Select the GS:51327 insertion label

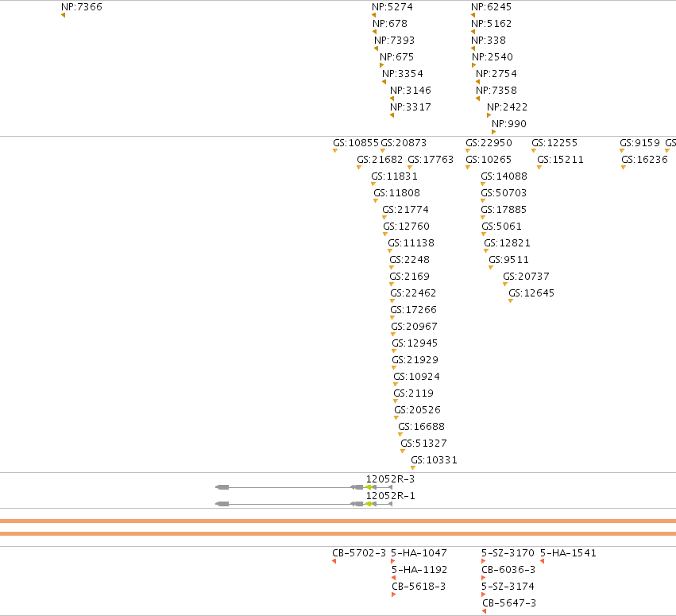point(424,444)
